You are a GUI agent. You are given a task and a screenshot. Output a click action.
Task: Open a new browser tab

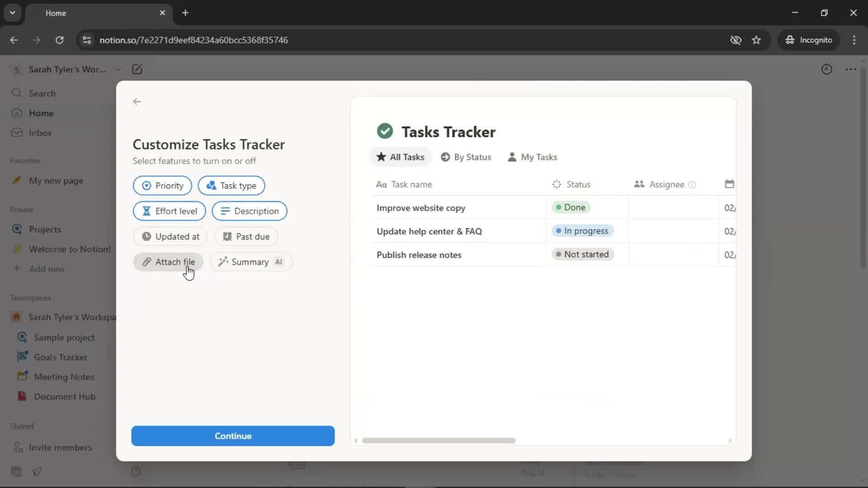pos(185,13)
